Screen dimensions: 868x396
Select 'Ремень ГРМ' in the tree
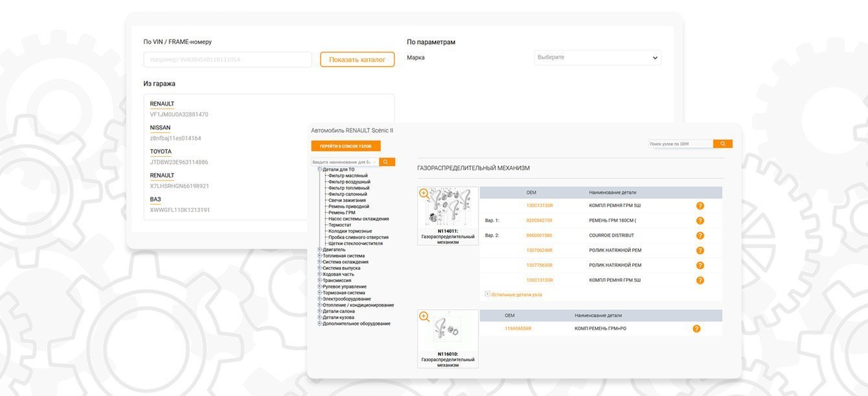coord(342,213)
